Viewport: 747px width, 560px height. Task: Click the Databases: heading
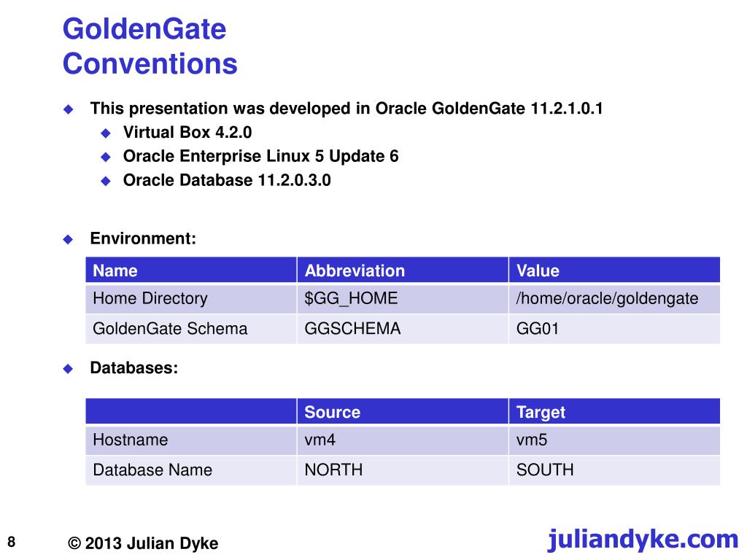point(134,367)
